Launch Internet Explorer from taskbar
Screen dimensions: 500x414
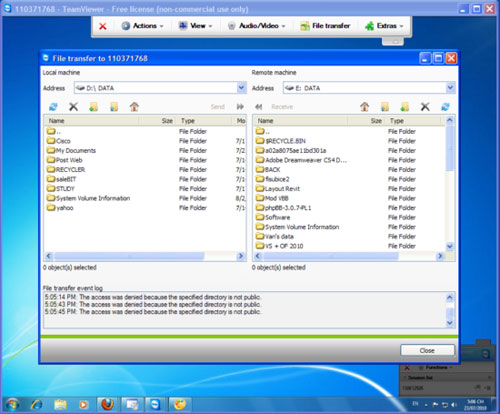[x=36, y=405]
